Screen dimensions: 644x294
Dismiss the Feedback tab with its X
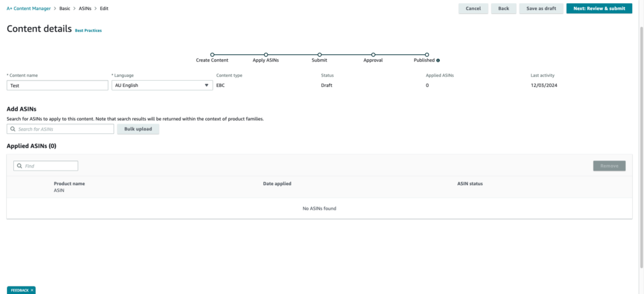(31, 290)
